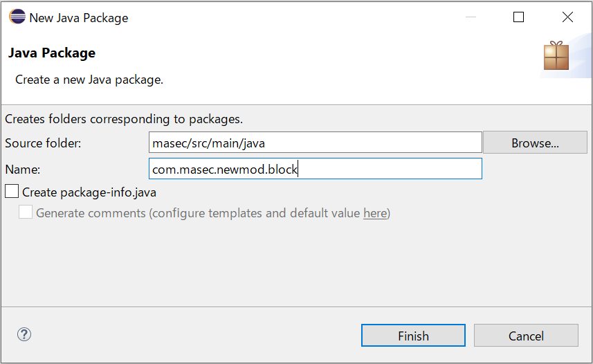Viewport: 593px width, 364px height.
Task: Place the cursor in the Name field
Action: coord(316,169)
